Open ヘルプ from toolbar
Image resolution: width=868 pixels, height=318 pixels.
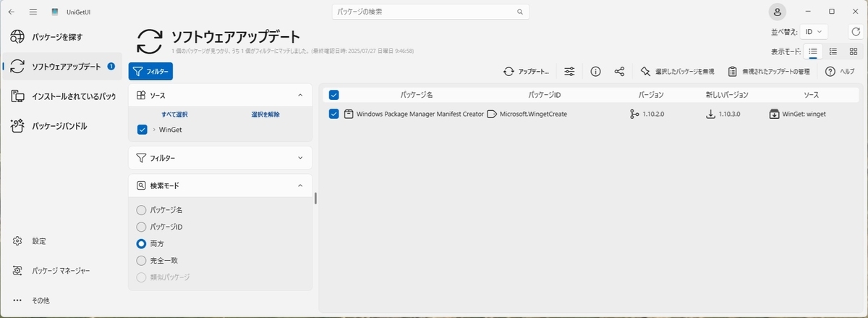pos(841,71)
